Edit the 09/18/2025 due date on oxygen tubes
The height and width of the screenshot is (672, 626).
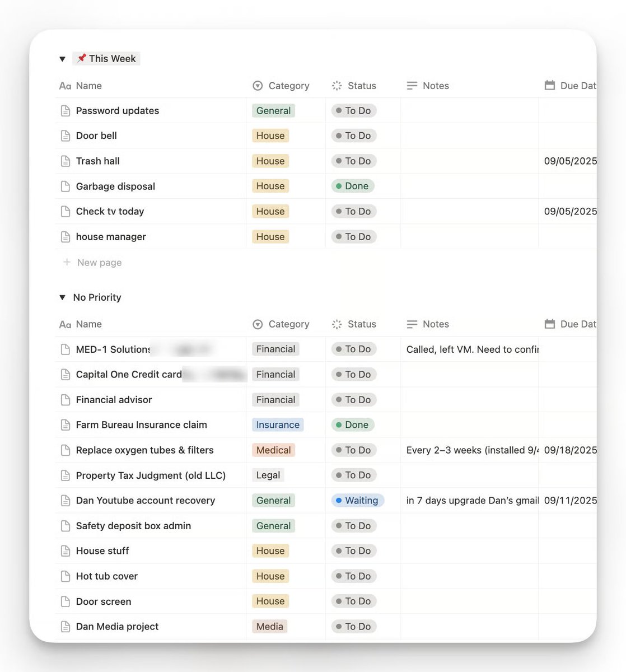(x=570, y=450)
